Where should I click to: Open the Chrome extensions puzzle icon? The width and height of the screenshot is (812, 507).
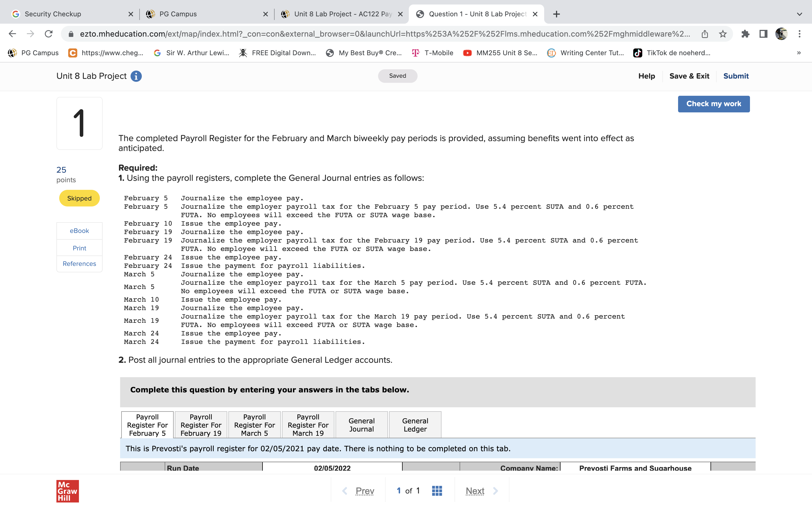point(745,34)
